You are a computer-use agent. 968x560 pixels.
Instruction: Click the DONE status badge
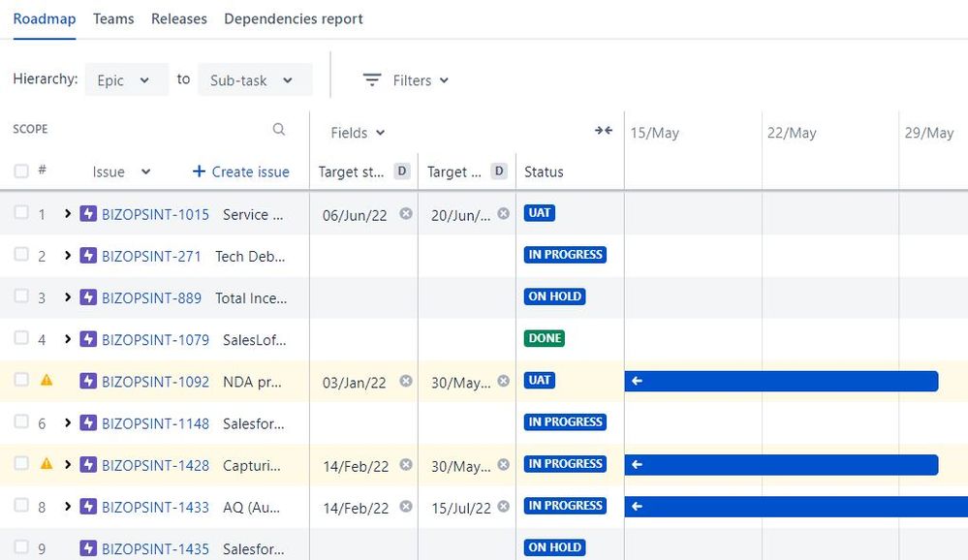coord(545,338)
